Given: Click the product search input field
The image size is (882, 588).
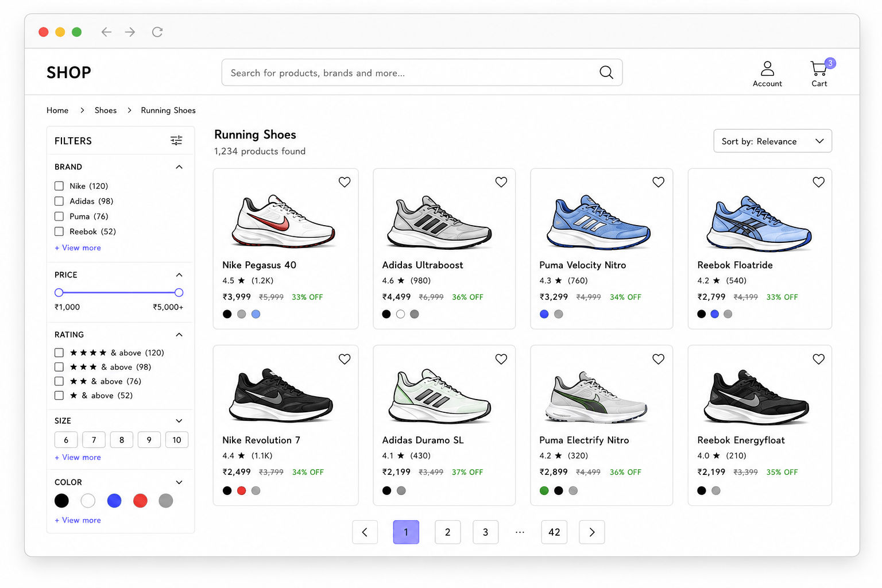Looking at the screenshot, I should (422, 72).
